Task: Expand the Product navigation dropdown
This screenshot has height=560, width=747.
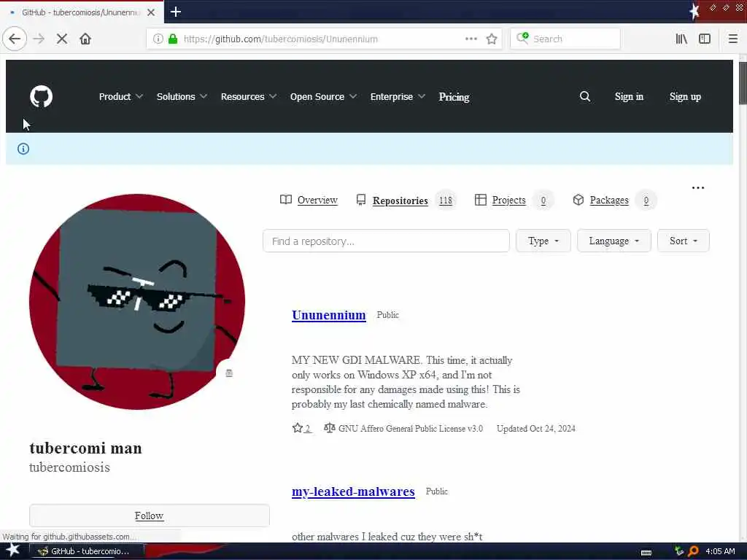Action: click(121, 97)
